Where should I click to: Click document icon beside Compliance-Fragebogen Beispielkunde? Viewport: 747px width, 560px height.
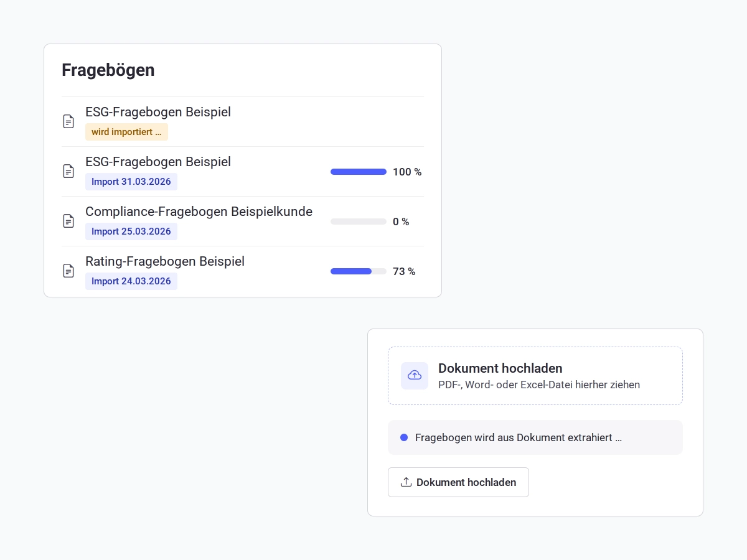(x=68, y=221)
